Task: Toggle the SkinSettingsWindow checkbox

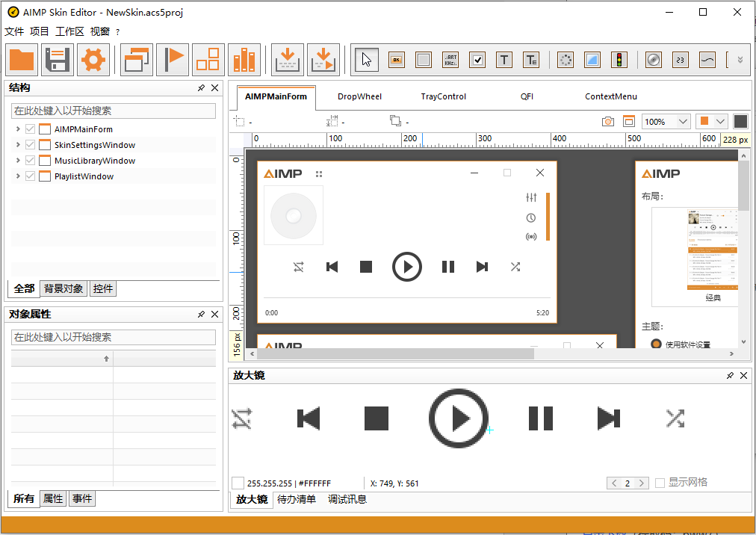Action: point(31,145)
